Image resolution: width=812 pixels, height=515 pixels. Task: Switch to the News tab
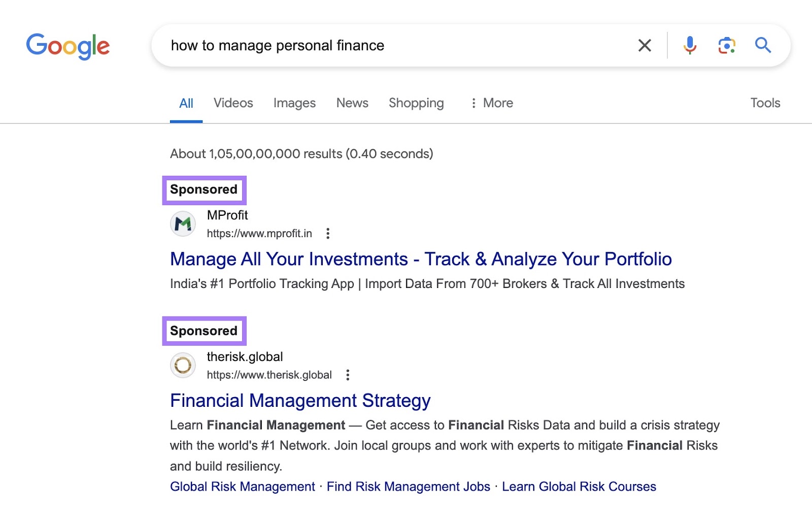(352, 103)
